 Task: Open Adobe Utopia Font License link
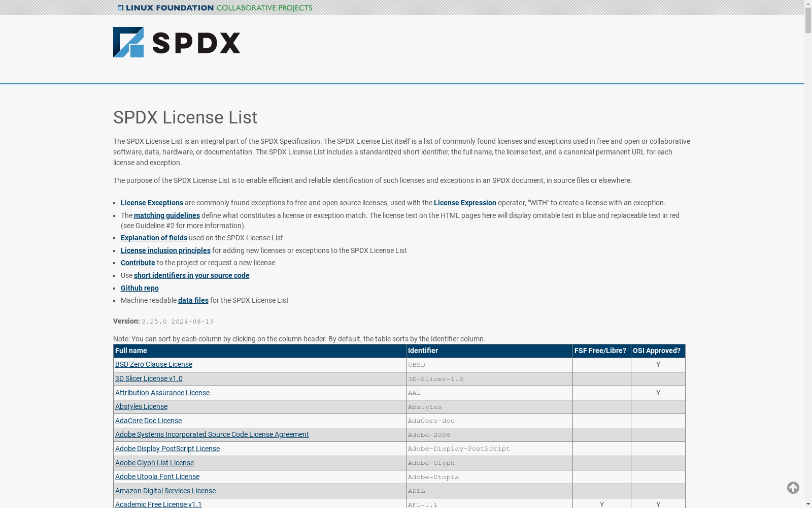pyautogui.click(x=157, y=477)
